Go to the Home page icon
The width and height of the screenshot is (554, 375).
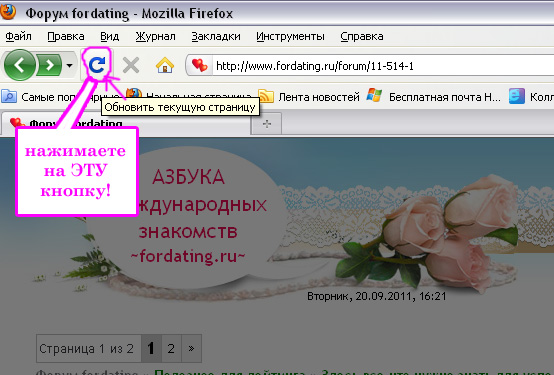click(165, 65)
